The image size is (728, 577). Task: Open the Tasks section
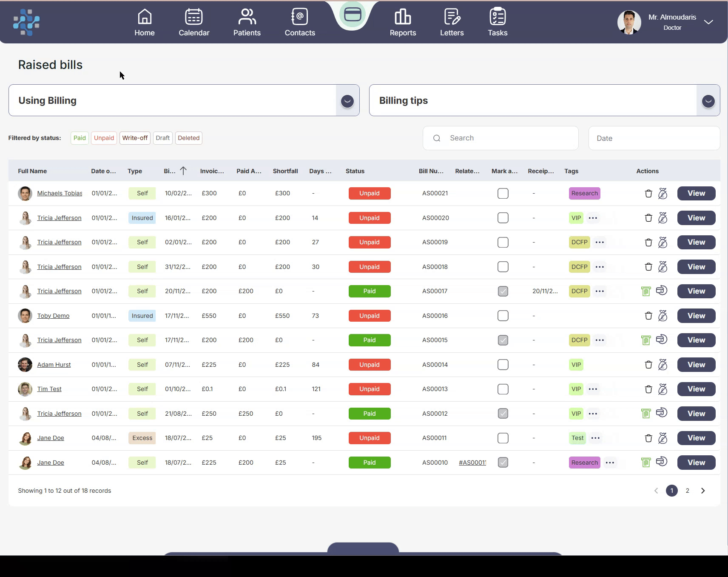pyautogui.click(x=498, y=23)
